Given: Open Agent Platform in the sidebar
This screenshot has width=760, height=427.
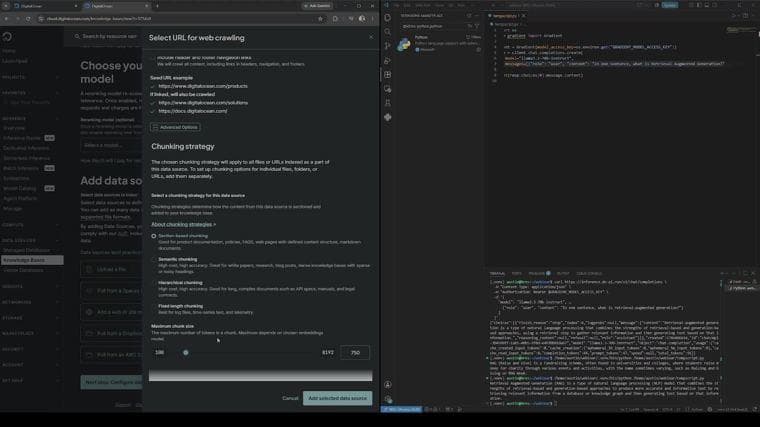Looking at the screenshot, I should coord(20,198).
